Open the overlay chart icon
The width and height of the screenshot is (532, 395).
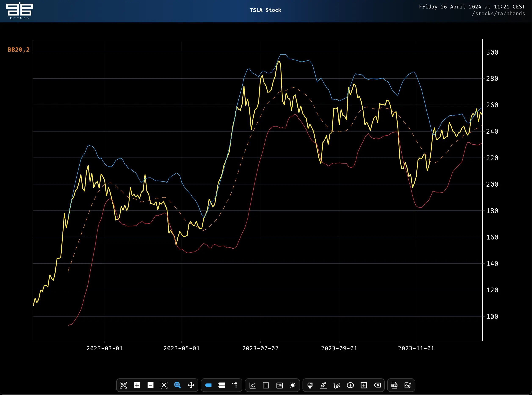(x=252, y=385)
